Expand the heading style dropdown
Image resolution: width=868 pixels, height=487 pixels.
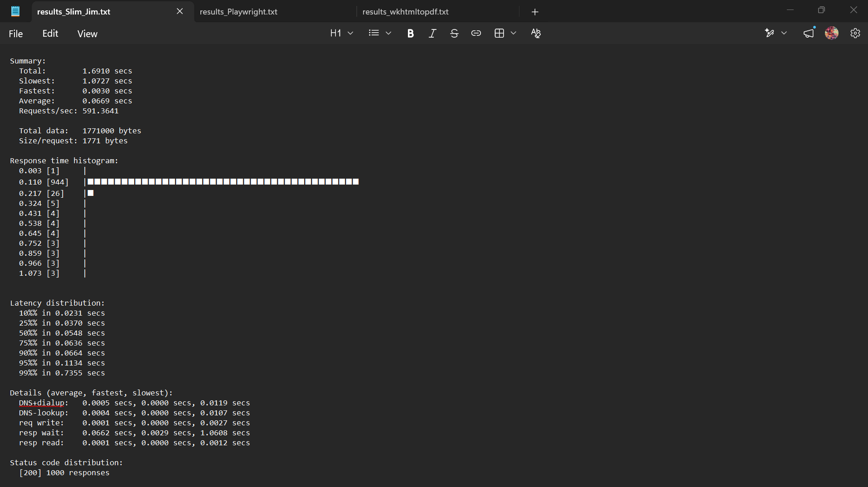[x=350, y=33]
